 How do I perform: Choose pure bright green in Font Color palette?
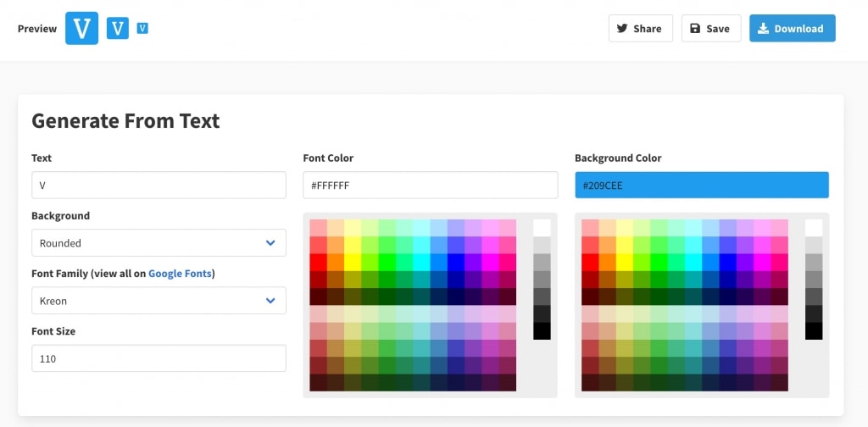point(387,262)
